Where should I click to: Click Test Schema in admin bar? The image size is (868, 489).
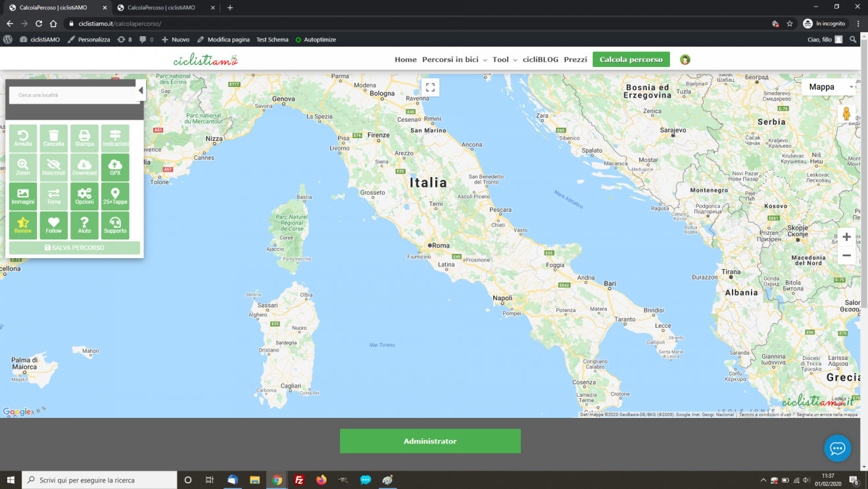272,39
